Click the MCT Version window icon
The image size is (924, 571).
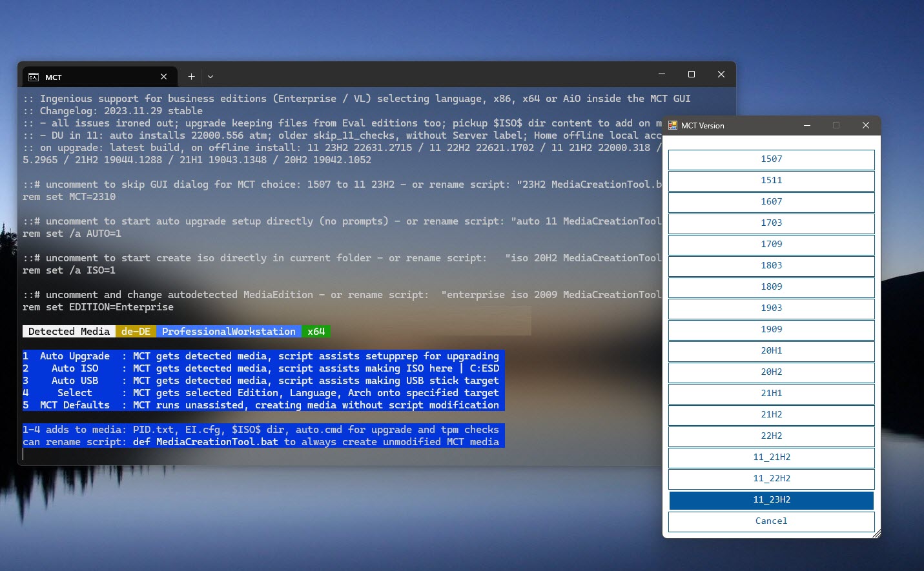tap(673, 126)
